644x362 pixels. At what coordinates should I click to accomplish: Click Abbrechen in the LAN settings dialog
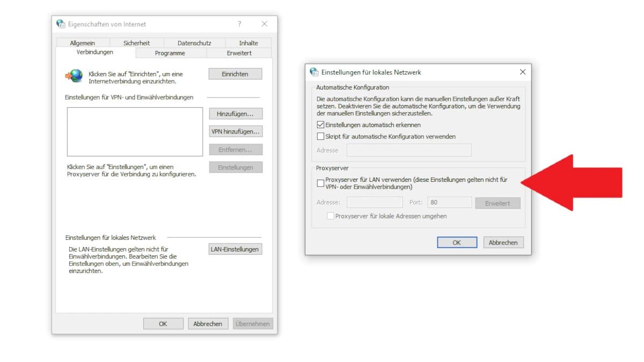503,242
